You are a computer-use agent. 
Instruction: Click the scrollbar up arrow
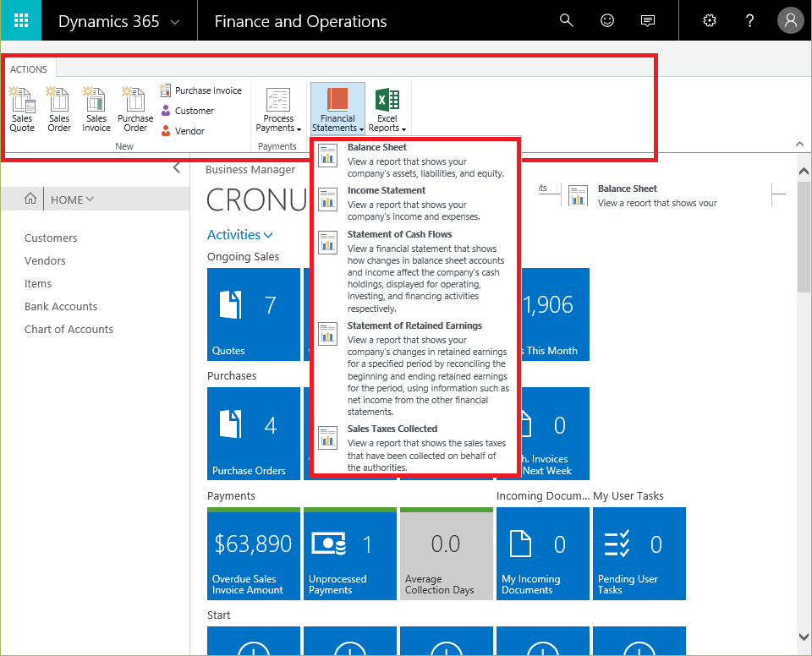pyautogui.click(x=804, y=171)
